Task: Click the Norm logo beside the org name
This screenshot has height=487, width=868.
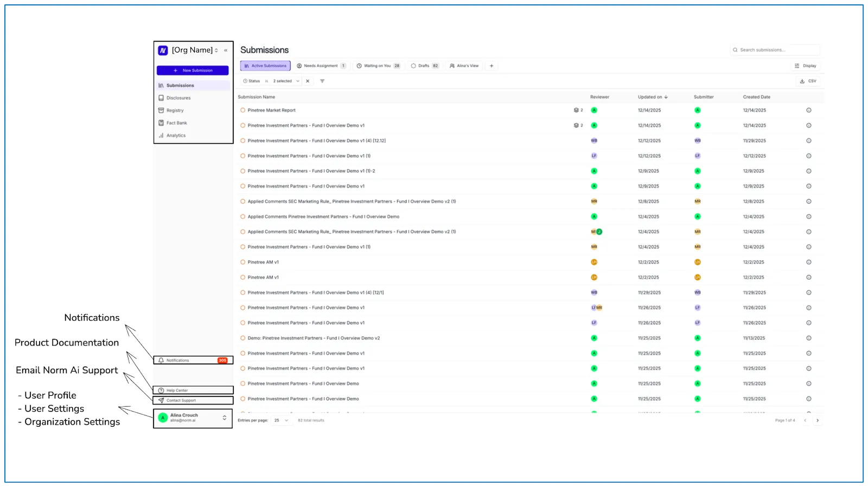Action: pos(163,50)
